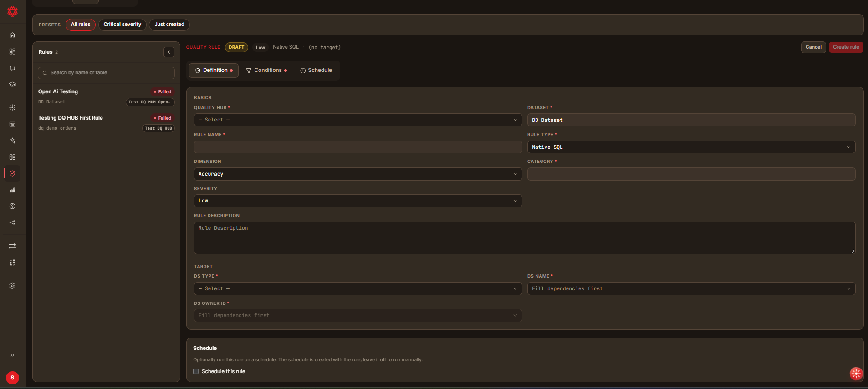Screen dimensions: 868x389
Task: Click the Rule Name input field
Action: tap(358, 147)
